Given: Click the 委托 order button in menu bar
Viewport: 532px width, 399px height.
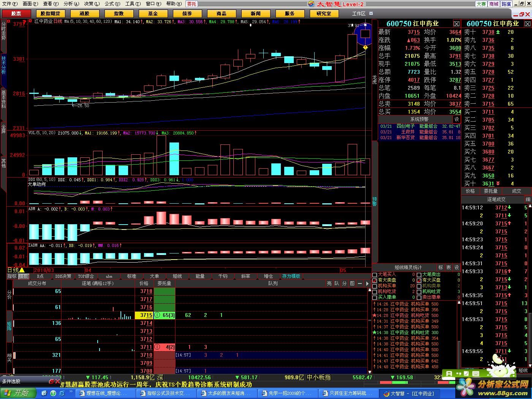Looking at the screenshot, I should pos(192,4).
